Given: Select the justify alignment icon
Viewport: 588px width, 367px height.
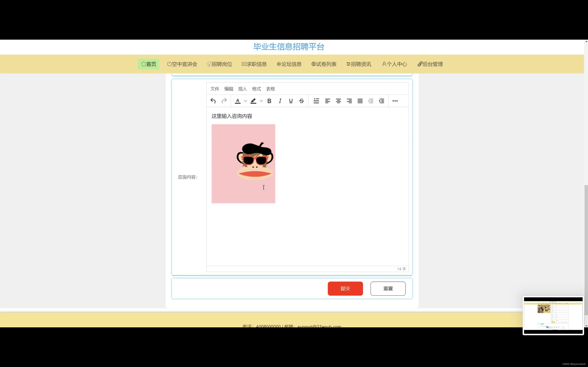Looking at the screenshot, I should (360, 101).
